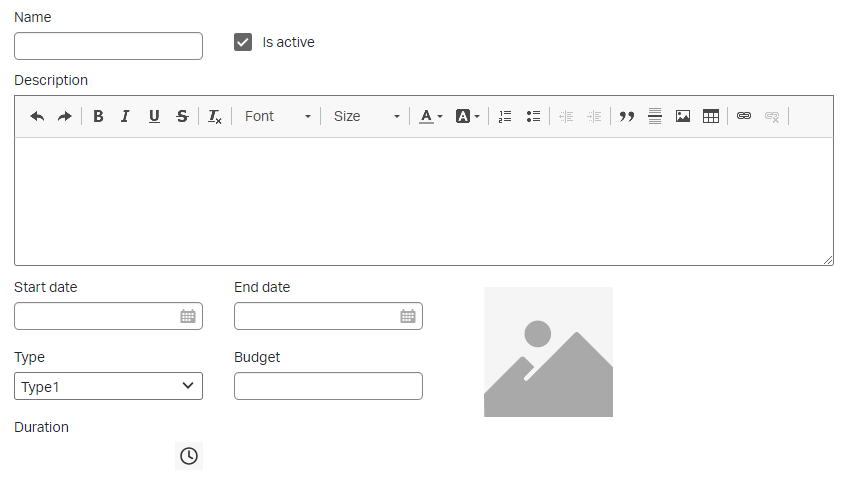Insert a numbered list
Screen dimensions: 860x504
click(x=505, y=116)
